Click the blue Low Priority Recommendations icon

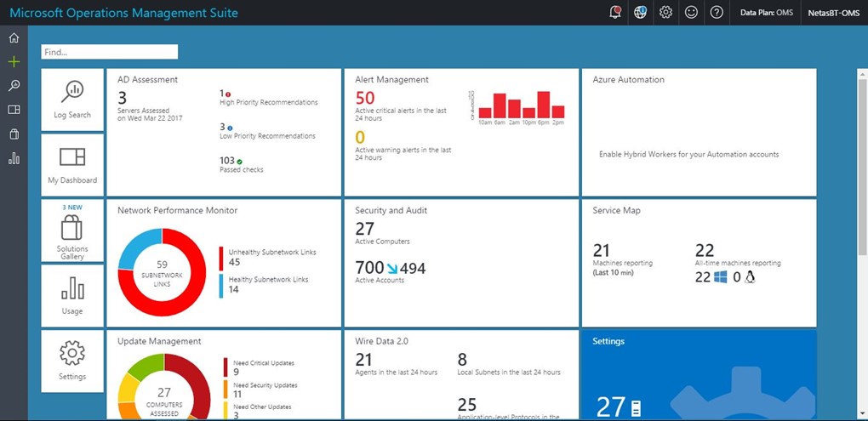[229, 128]
